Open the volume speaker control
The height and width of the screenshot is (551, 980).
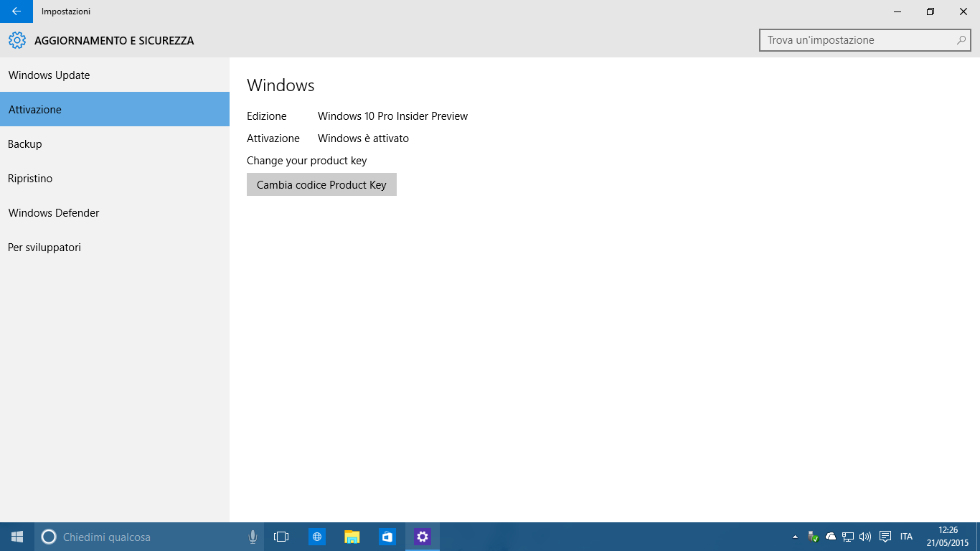point(865,537)
